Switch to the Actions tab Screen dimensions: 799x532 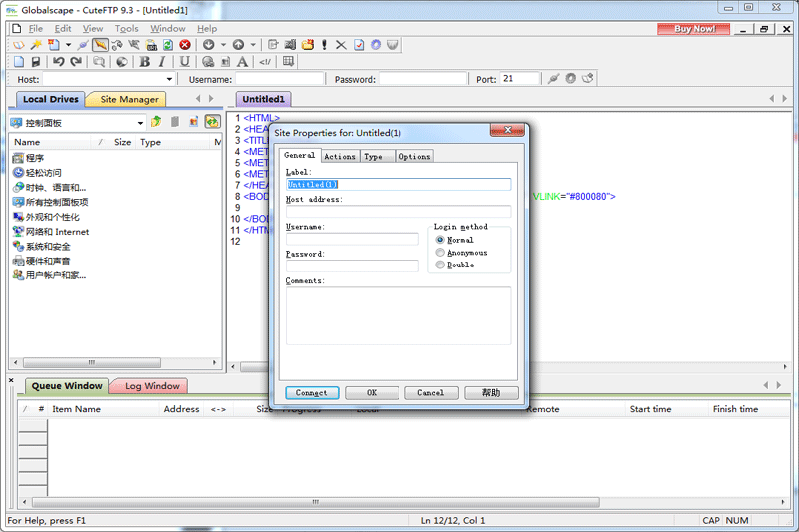coord(339,156)
